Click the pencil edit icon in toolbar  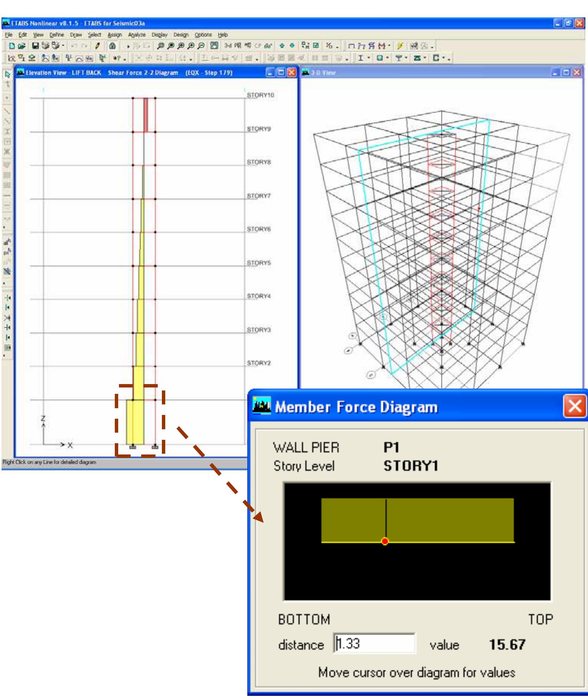pyautogui.click(x=97, y=46)
